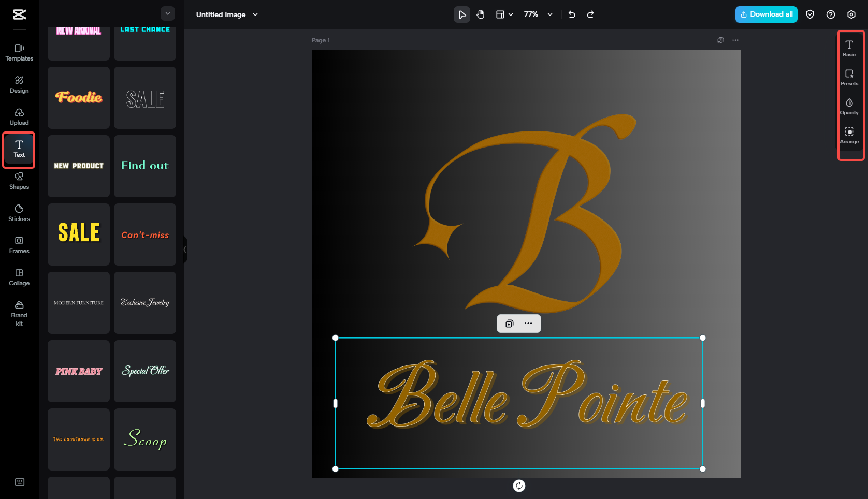This screenshot has height=499, width=868.
Task: Open the Upload panel
Action: (x=19, y=117)
